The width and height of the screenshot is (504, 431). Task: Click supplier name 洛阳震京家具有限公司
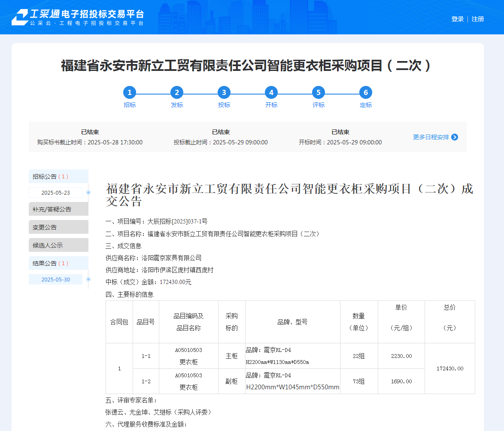pos(171,258)
